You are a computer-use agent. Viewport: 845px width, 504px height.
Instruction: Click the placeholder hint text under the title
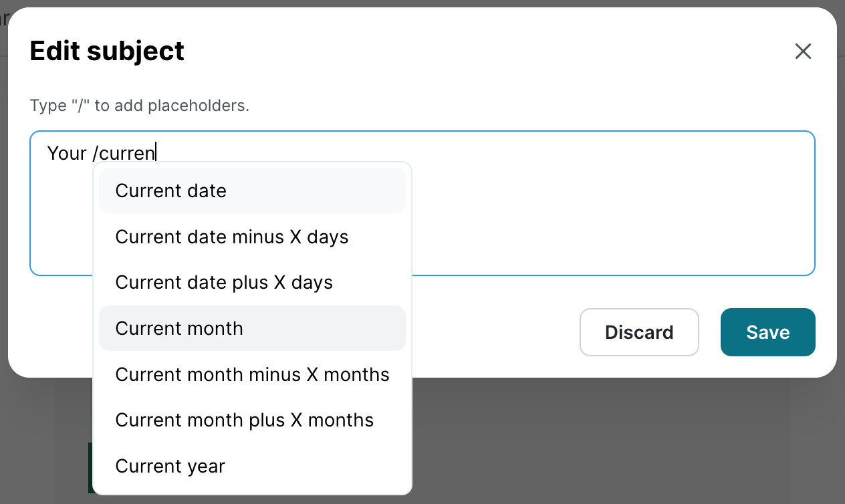tap(139, 106)
